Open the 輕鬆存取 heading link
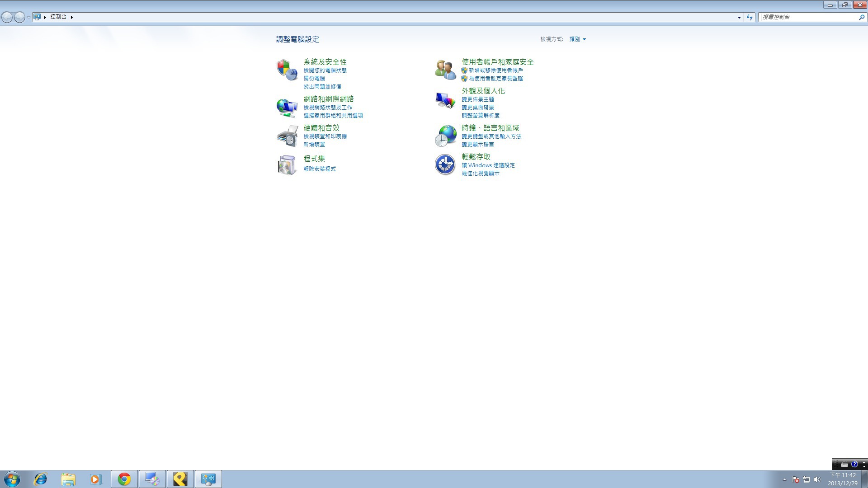868x488 pixels. pyautogui.click(x=476, y=157)
